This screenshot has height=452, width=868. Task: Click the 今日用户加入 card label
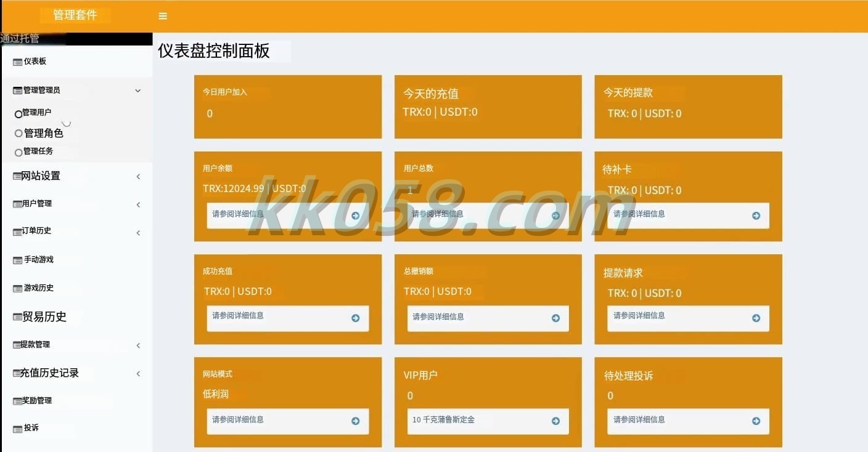pyautogui.click(x=225, y=92)
